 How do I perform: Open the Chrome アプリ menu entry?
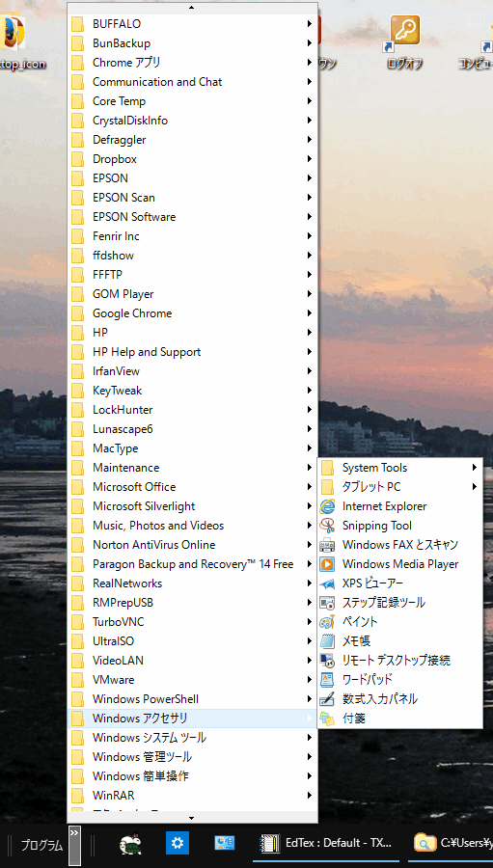192,63
